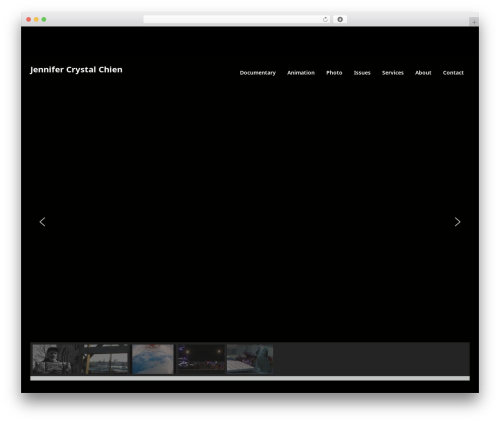Image resolution: width=500 pixels, height=423 pixels.
Task: Select the blue sky clouds thumbnail
Action: [153, 359]
